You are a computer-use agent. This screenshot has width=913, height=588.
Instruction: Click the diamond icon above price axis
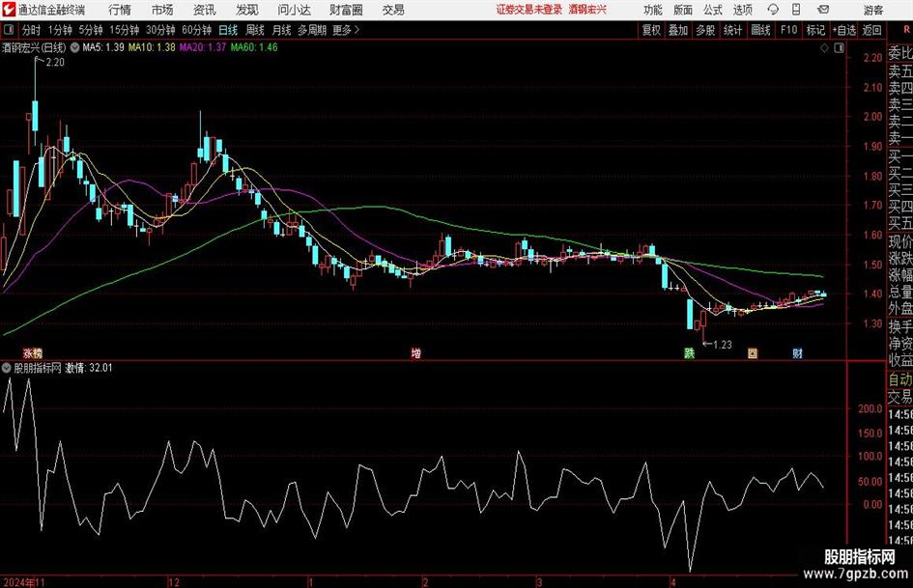[824, 48]
